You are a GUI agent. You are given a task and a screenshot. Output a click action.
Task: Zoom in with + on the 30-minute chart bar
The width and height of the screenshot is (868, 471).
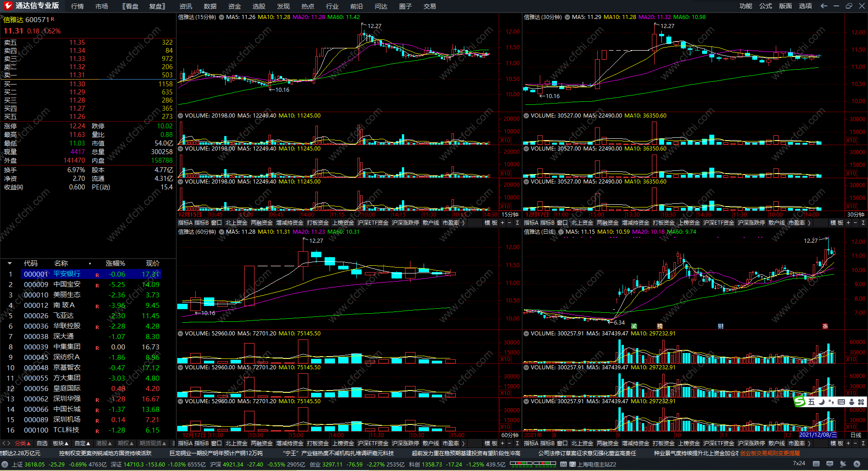point(848,223)
